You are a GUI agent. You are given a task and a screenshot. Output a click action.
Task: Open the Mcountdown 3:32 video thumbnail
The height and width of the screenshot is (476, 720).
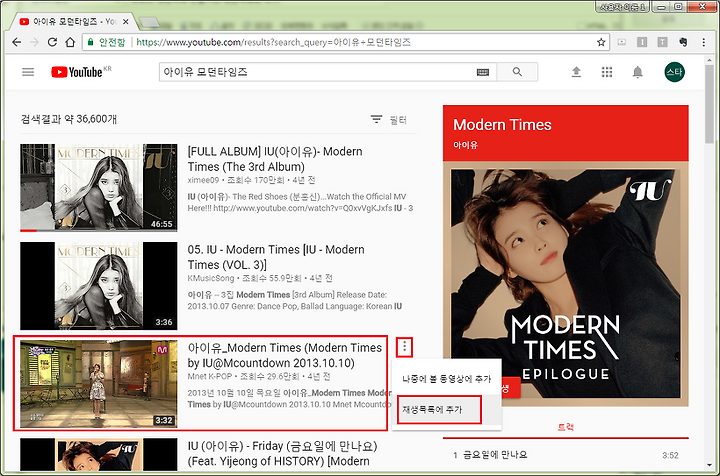[98, 384]
